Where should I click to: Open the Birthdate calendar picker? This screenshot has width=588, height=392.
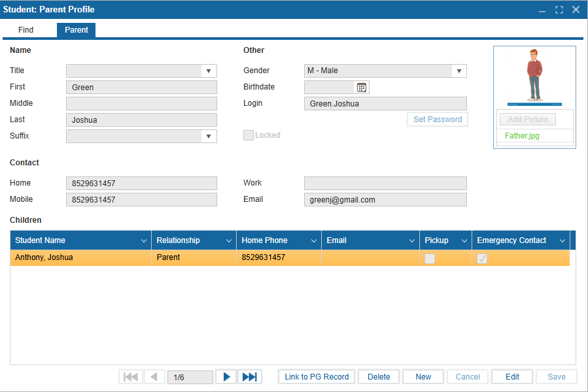pos(362,88)
